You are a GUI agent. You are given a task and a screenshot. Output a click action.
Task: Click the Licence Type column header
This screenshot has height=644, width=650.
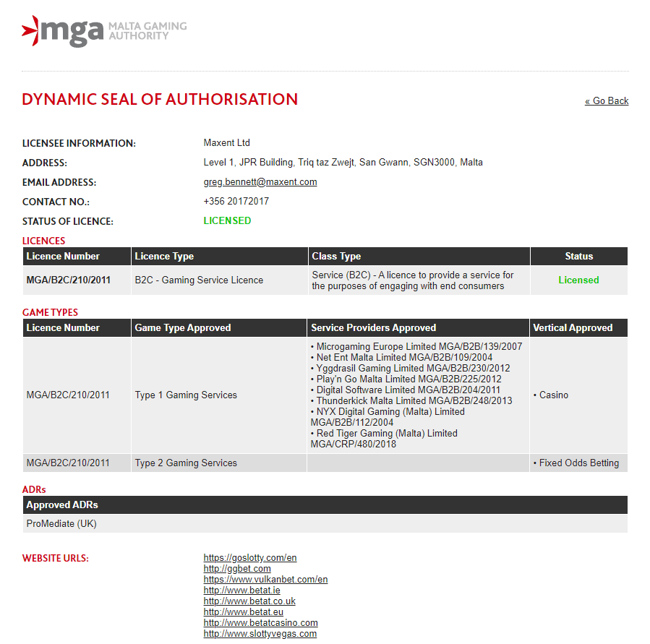pos(164,257)
